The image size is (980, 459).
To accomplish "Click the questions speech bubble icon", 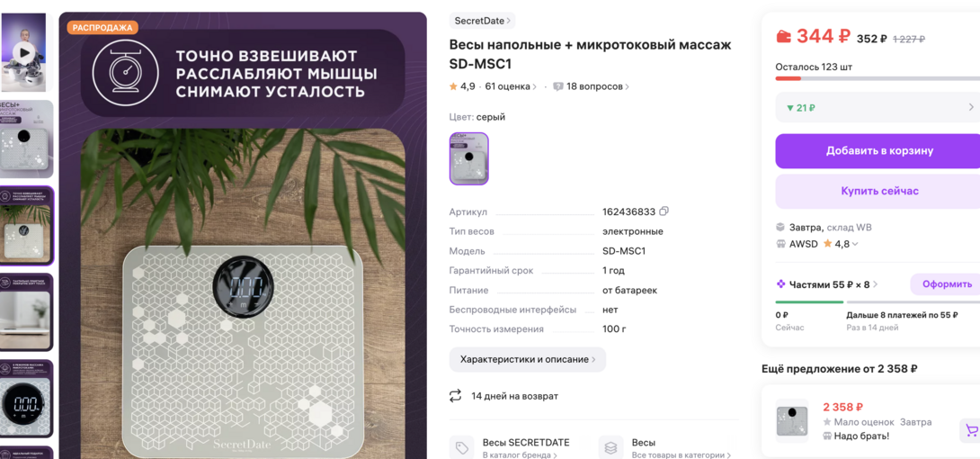I will tap(558, 87).
